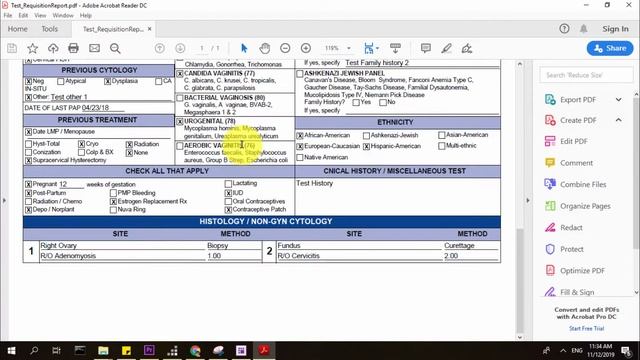The width and height of the screenshot is (640, 360).
Task: Switch to the Tools tab
Action: (x=49, y=29)
